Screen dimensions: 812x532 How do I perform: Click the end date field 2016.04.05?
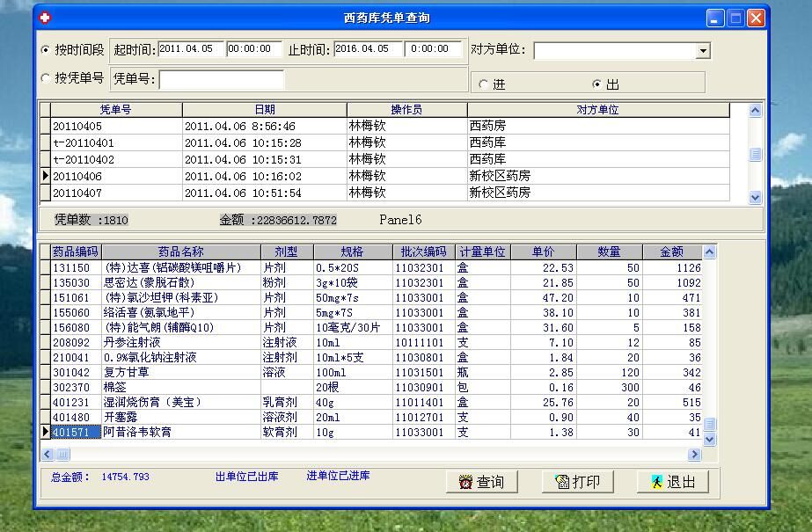coord(368,48)
